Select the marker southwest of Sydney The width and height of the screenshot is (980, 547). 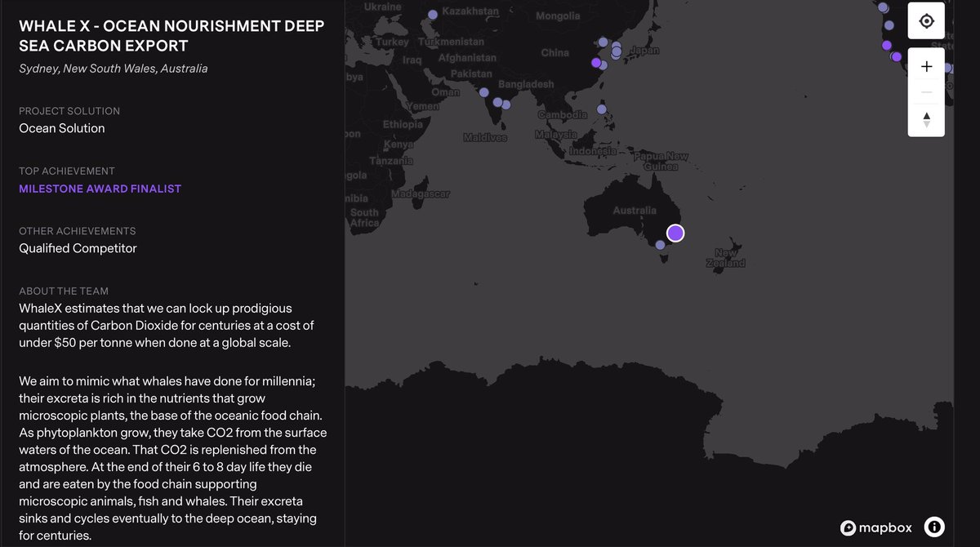point(660,244)
